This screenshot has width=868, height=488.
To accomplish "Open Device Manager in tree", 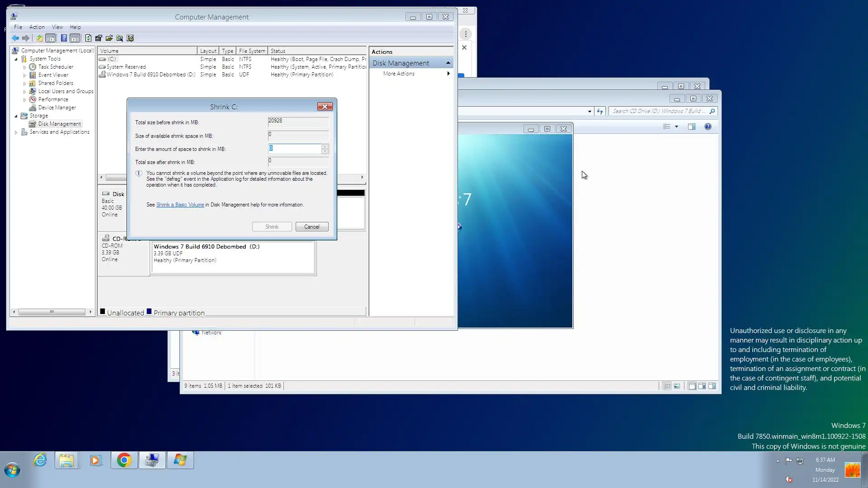I will (x=57, y=108).
